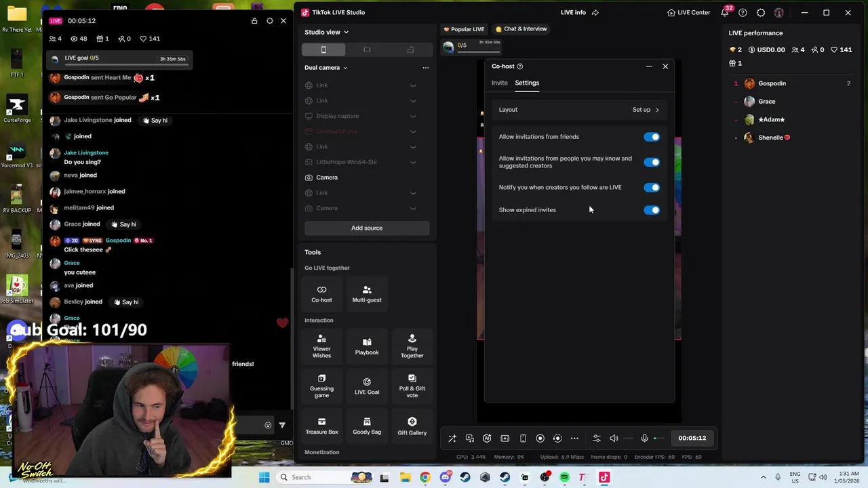Toggle Allow invitations from friends
This screenshot has height=488, width=868.
coord(652,137)
